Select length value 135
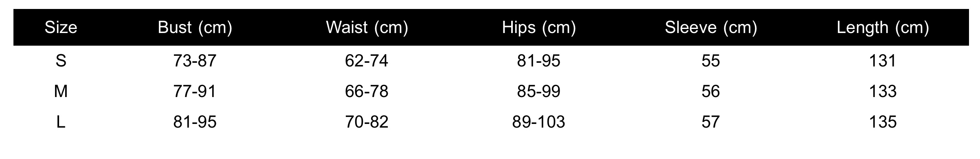Screen dimensions: 980x159 883,122
